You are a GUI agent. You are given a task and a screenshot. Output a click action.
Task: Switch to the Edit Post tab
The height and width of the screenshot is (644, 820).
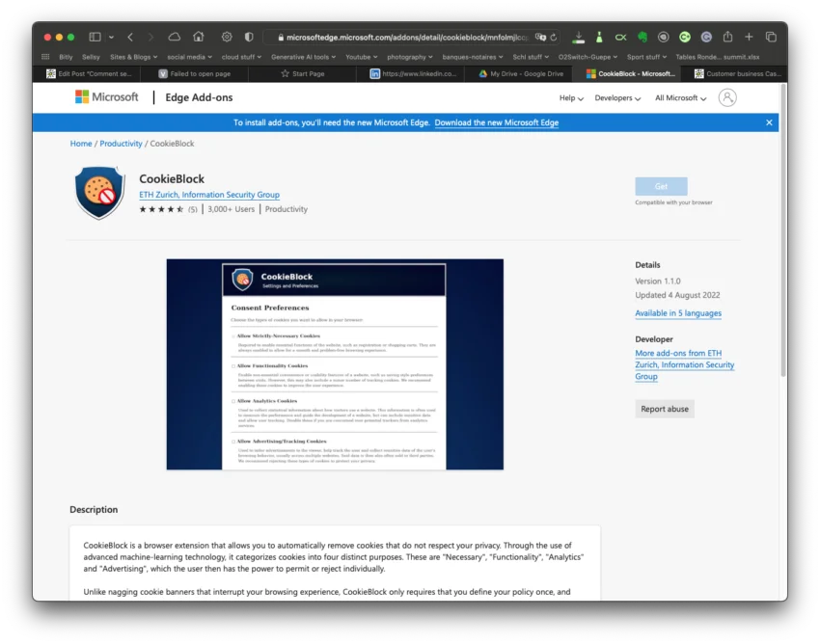[89, 73]
